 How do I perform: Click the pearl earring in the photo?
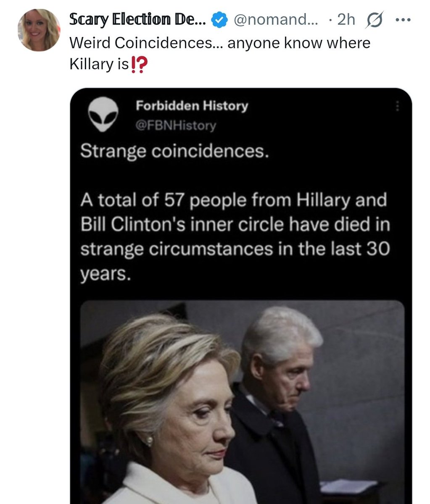148,441
